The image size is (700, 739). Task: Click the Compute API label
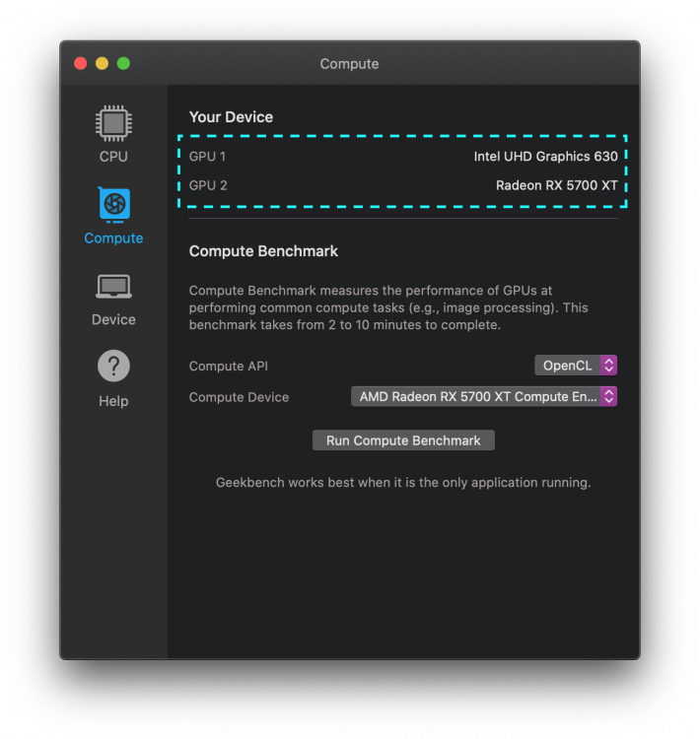(229, 366)
